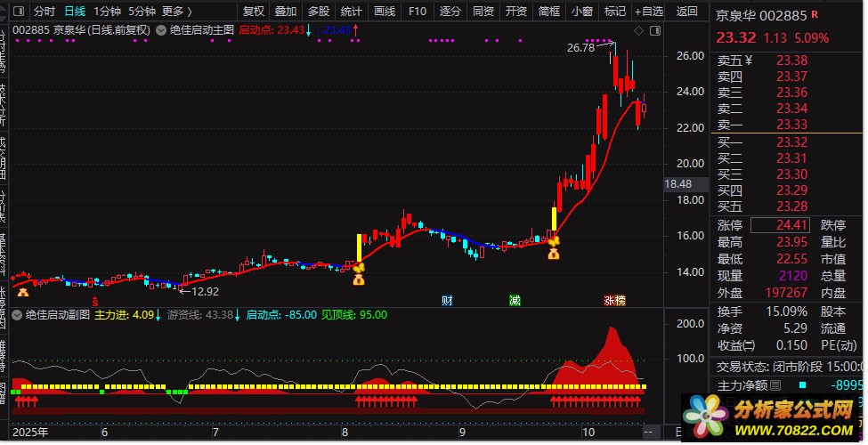Switch to the 分时 tab
Viewport: 868px width, 445px height.
click(45, 11)
